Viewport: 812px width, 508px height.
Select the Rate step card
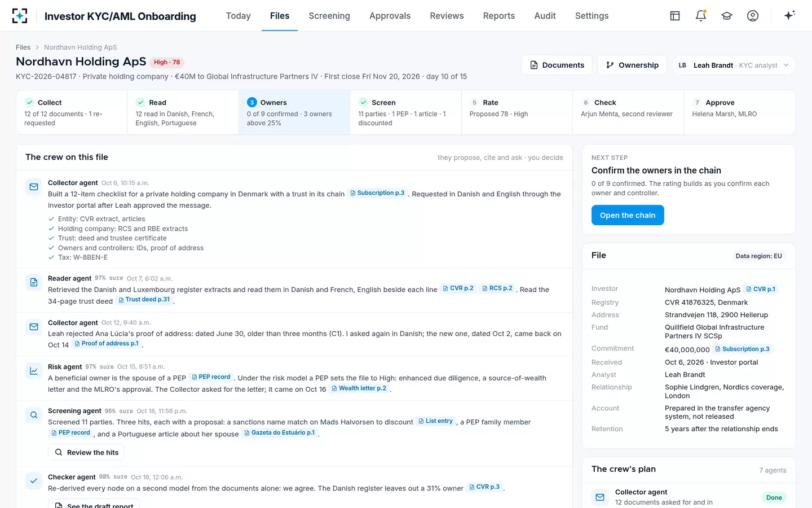tap(517, 112)
